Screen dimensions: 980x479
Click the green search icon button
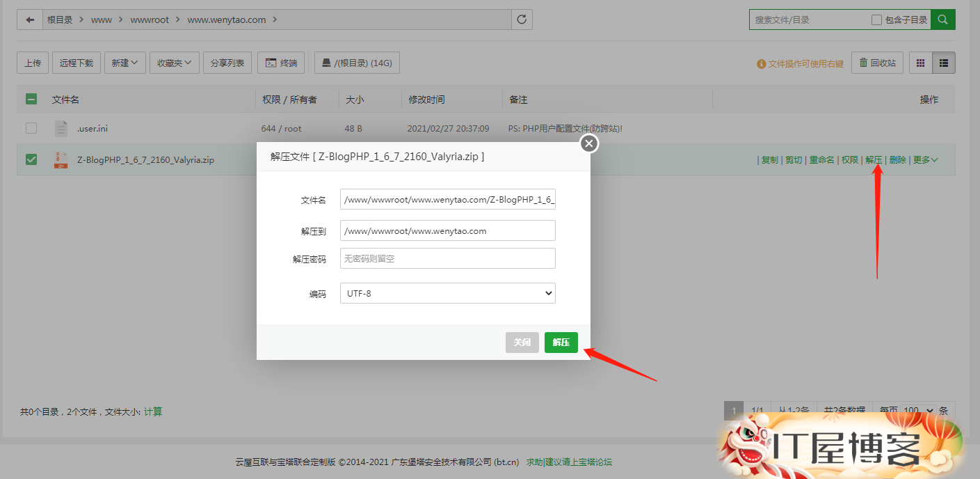pyautogui.click(x=943, y=19)
